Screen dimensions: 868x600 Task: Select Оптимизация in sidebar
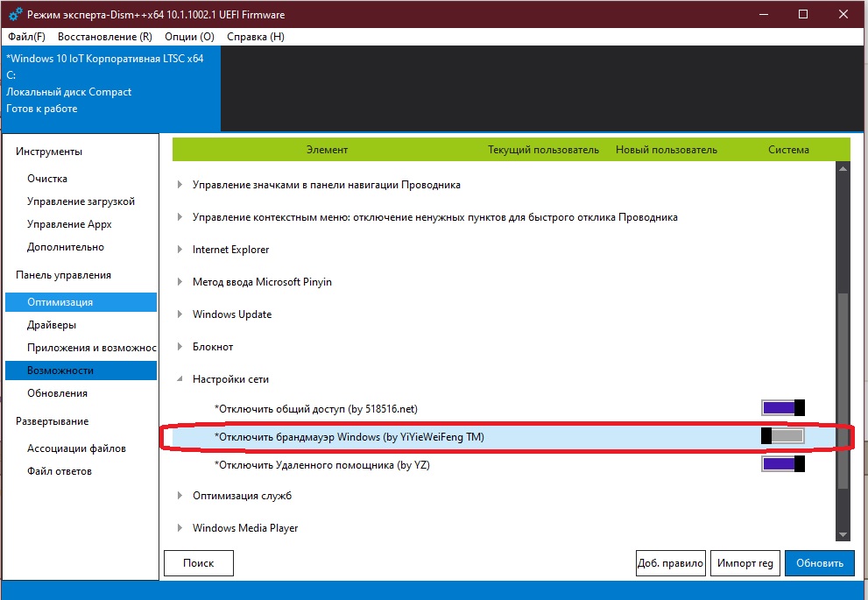[81, 302]
